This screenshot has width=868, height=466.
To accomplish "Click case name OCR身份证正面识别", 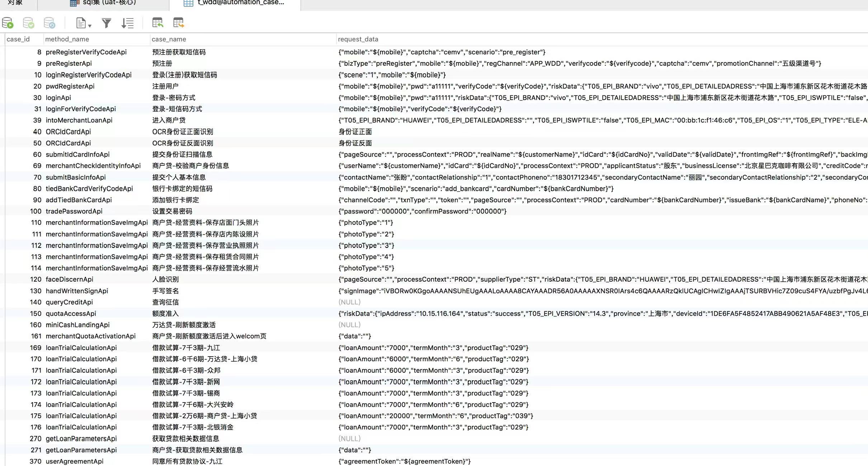I will (183, 132).
